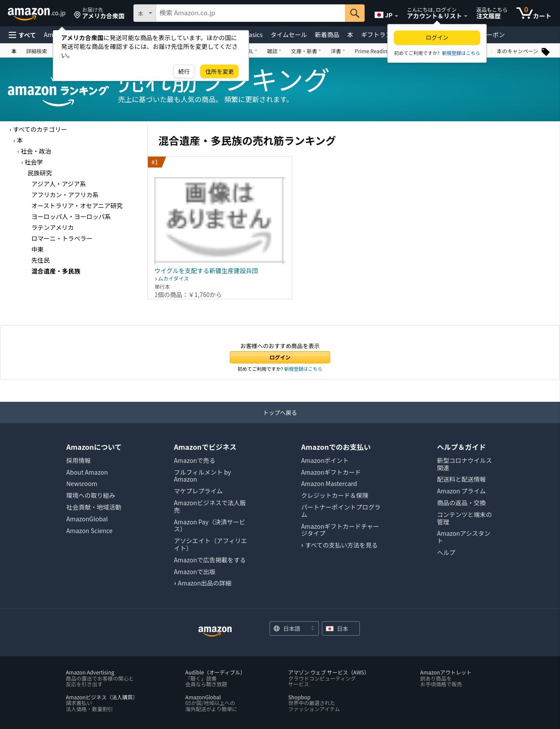Click ログイン button in recommendations box
Image resolution: width=560 pixels, height=729 pixels.
(x=280, y=357)
